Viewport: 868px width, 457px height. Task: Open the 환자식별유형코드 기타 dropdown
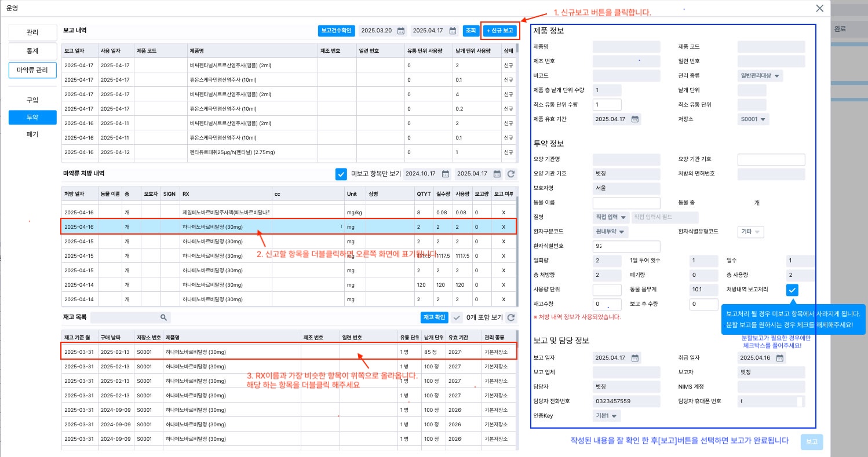coord(751,232)
